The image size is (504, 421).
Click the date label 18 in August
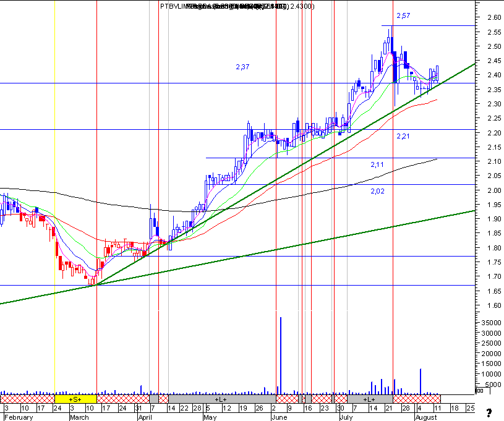455,408
